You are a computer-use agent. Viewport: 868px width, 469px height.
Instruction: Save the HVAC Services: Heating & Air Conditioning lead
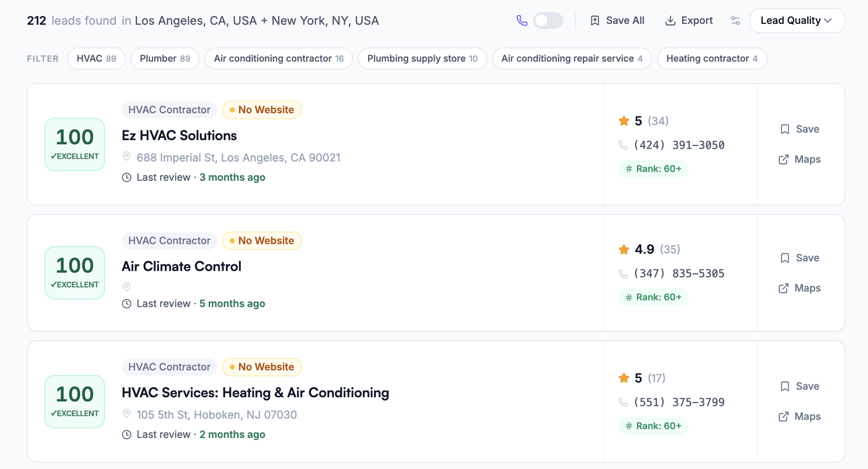coord(800,386)
